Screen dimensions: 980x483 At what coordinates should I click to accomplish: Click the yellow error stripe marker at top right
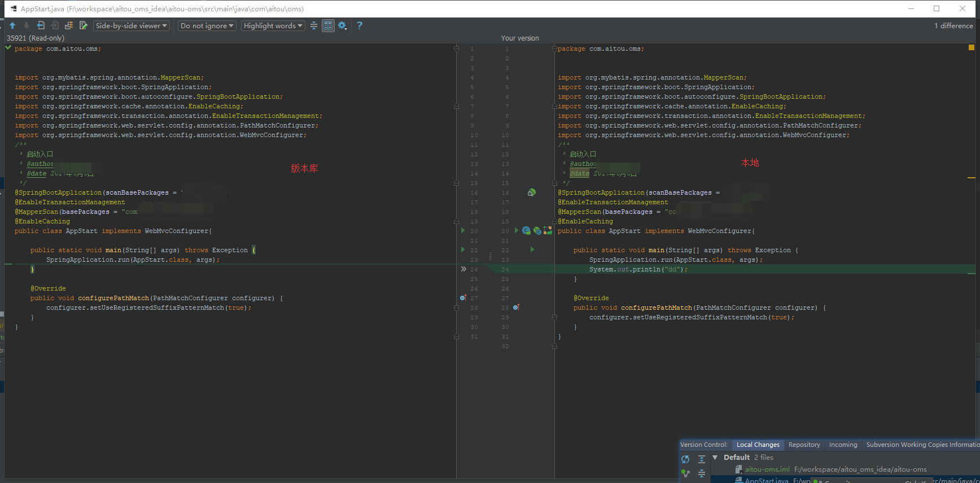pos(972,48)
